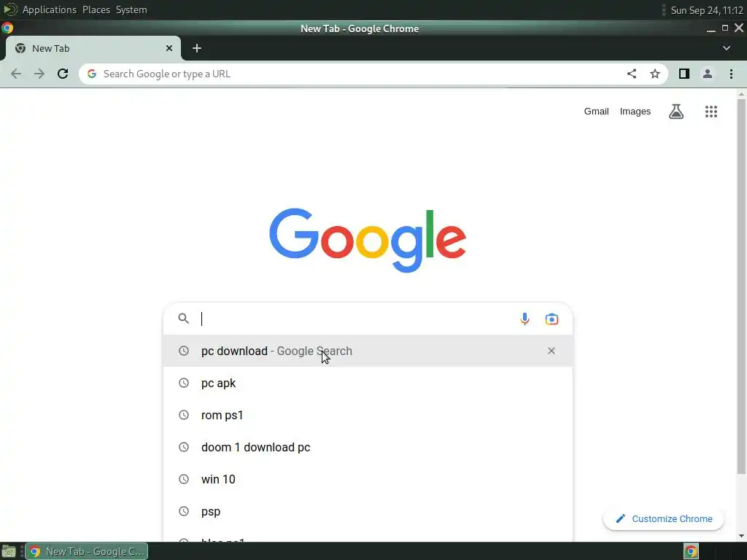Start voice search with the microphone
This screenshot has height=560, width=747.
tap(525, 319)
